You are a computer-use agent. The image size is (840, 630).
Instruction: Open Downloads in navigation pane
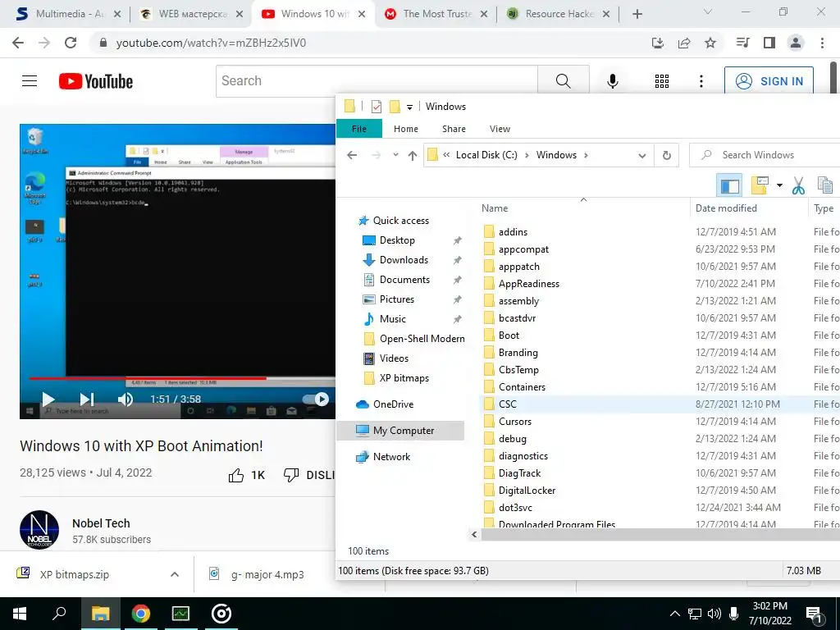point(404,260)
